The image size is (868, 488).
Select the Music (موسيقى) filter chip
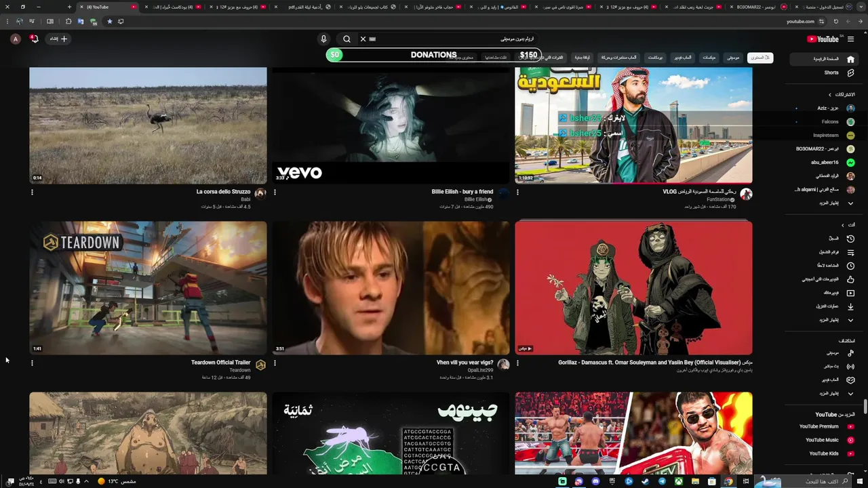pos(733,58)
